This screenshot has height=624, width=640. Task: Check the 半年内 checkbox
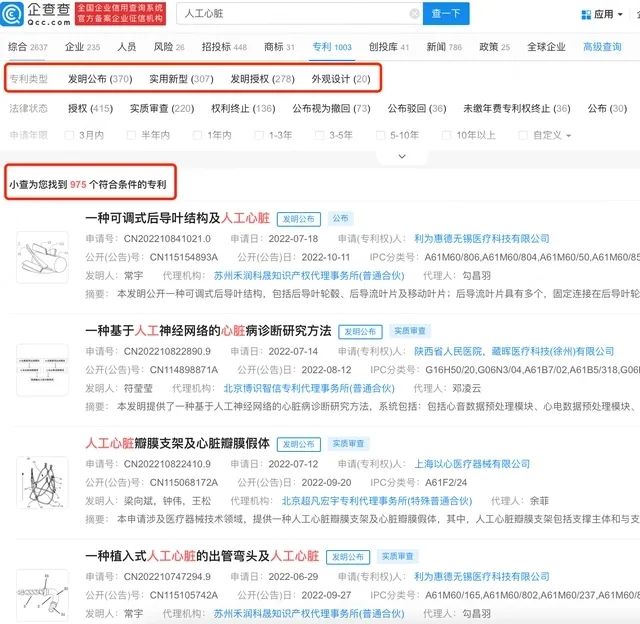[131, 135]
